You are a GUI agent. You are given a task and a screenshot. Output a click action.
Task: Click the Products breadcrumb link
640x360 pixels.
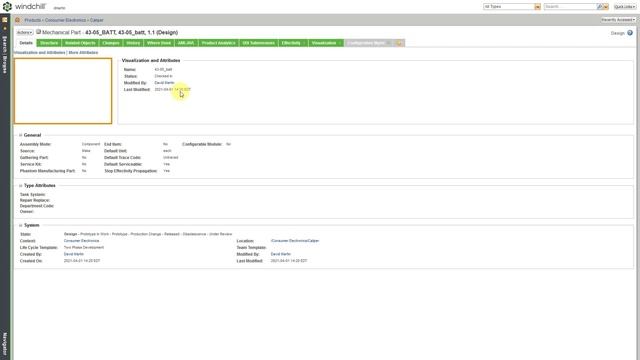tap(33, 20)
